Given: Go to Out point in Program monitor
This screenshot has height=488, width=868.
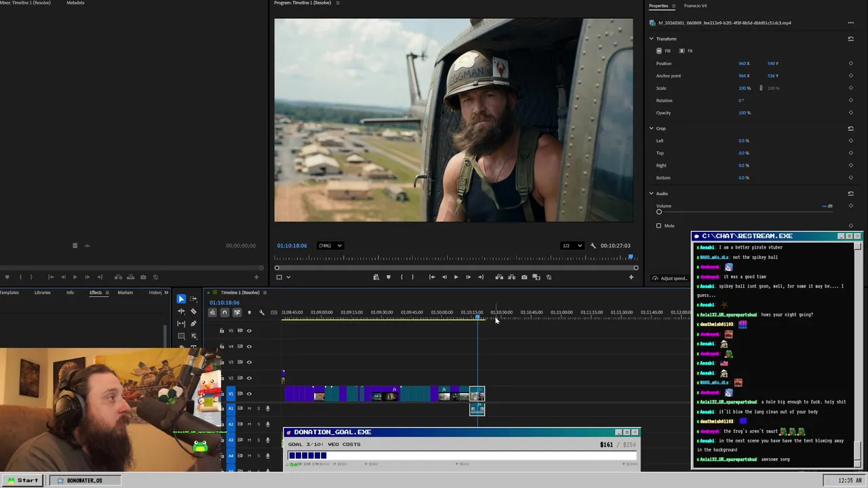Looking at the screenshot, I should [481, 277].
